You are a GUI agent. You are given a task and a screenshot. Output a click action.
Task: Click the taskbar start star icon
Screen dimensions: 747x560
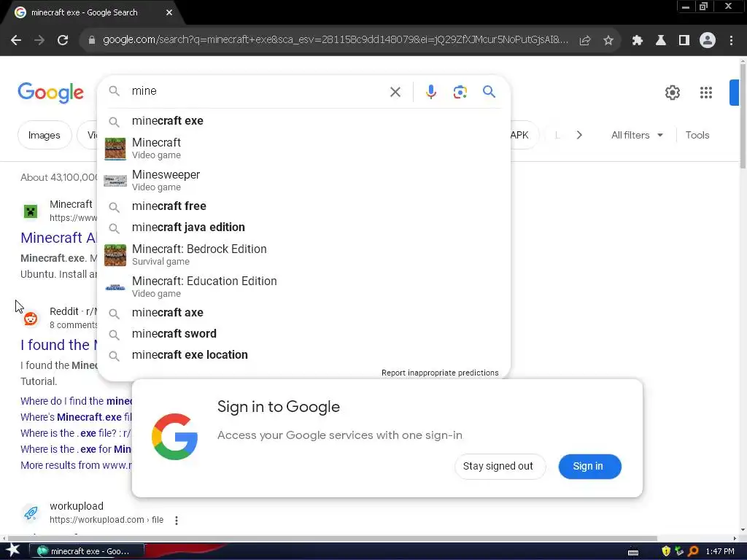pos(12,551)
